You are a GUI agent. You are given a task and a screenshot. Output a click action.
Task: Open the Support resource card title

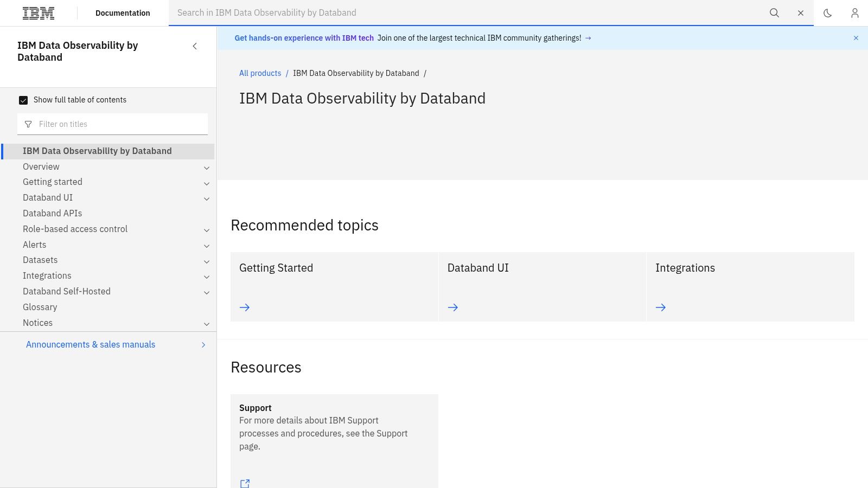tap(256, 408)
